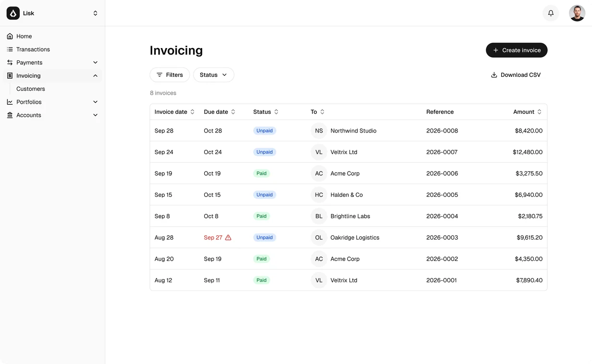Viewport: 592px width, 364px height.
Task: Click Create invoice button
Action: click(517, 50)
